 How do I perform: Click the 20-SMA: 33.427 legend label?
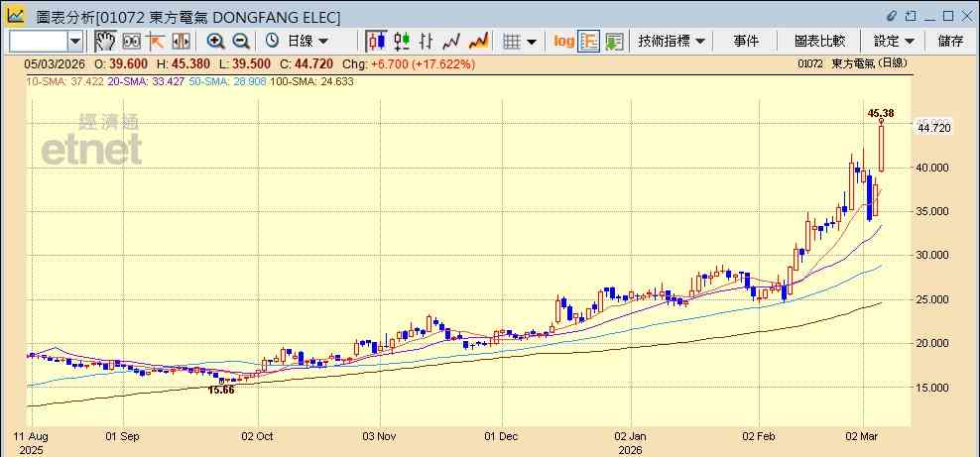145,82
